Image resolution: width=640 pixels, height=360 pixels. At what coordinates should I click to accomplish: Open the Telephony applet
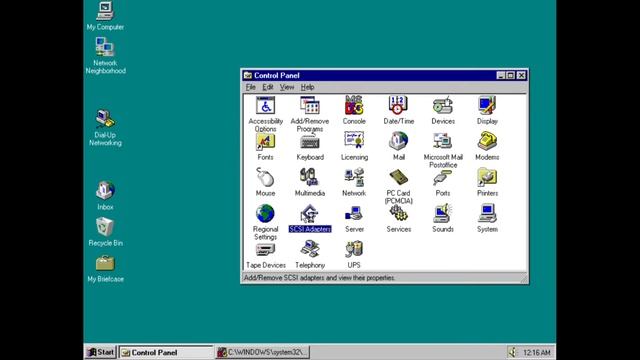pyautogui.click(x=310, y=249)
